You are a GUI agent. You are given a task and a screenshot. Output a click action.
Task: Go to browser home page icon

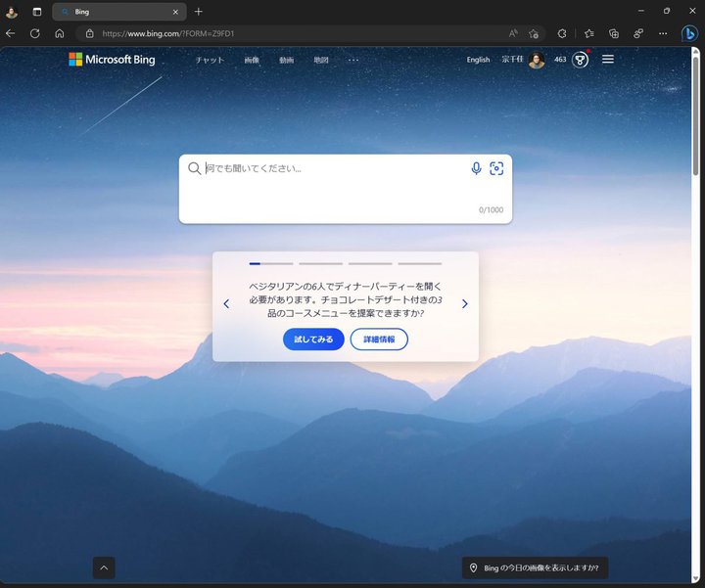[x=60, y=33]
